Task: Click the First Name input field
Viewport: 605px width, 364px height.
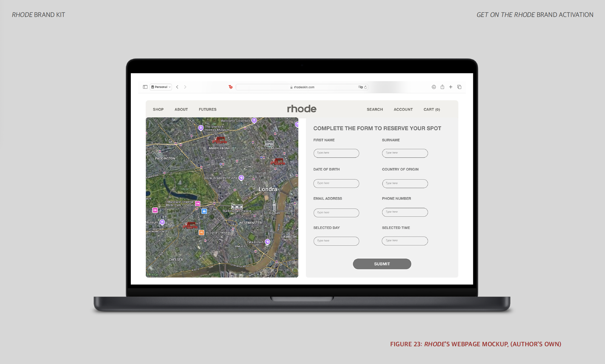Action: click(x=336, y=153)
